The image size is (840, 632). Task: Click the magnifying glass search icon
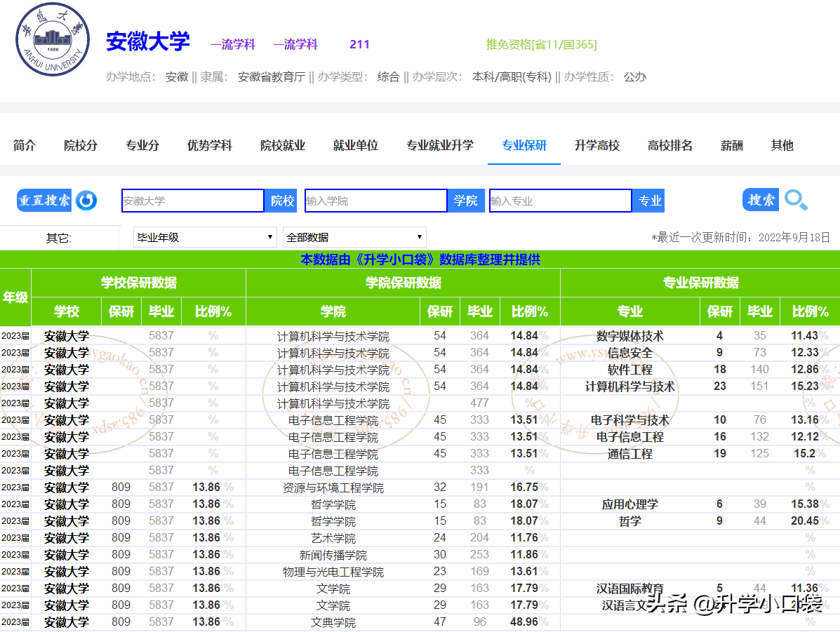pyautogui.click(x=796, y=201)
